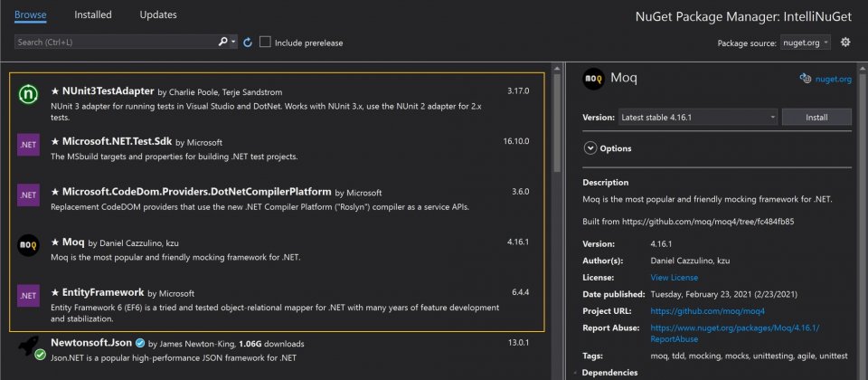Viewport: 868px width, 380px height.
Task: Click the magnifier search icon
Action: pos(222,42)
